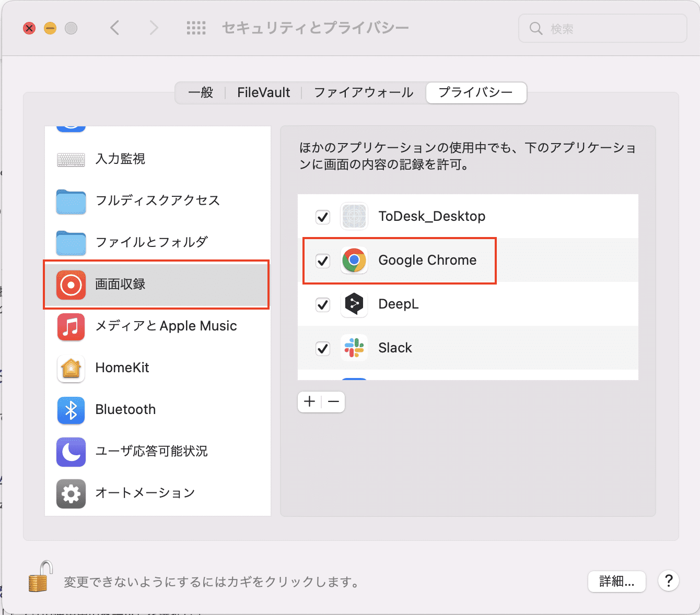700x615 pixels.
Task: Select オートメーション label in the sidebar
Action: (x=145, y=493)
